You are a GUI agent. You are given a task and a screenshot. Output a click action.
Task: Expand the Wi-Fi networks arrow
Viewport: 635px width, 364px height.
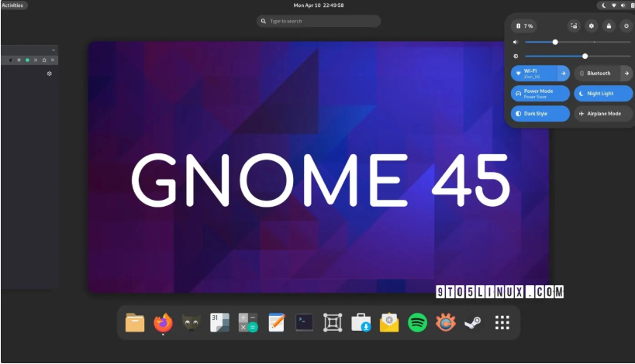(x=564, y=74)
